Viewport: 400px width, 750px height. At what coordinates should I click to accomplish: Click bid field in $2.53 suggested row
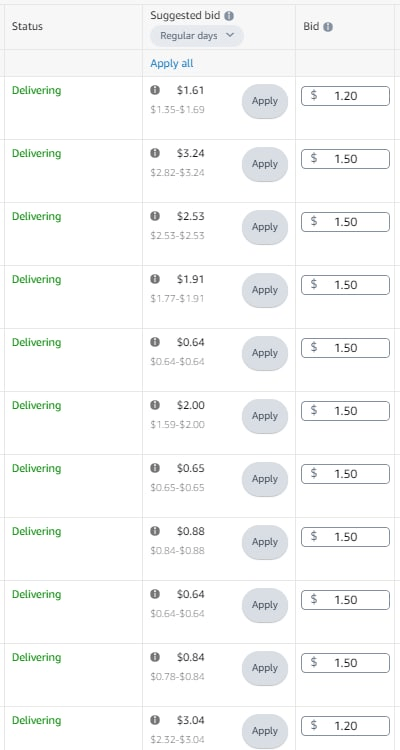click(345, 222)
